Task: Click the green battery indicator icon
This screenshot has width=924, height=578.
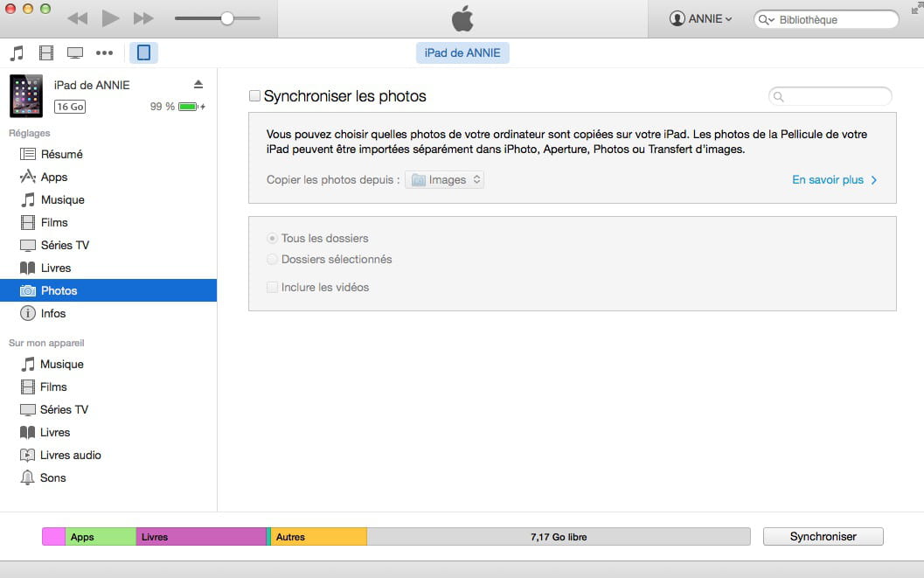Action: point(189,107)
